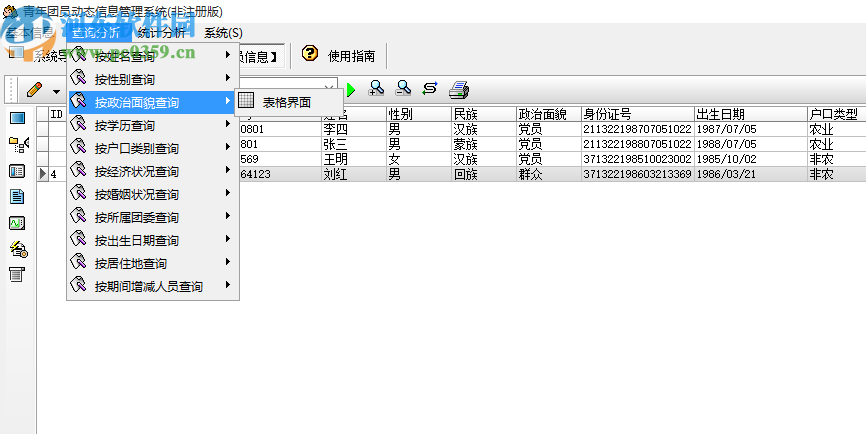Expand the 按经济状况查询 submenu

click(x=153, y=172)
